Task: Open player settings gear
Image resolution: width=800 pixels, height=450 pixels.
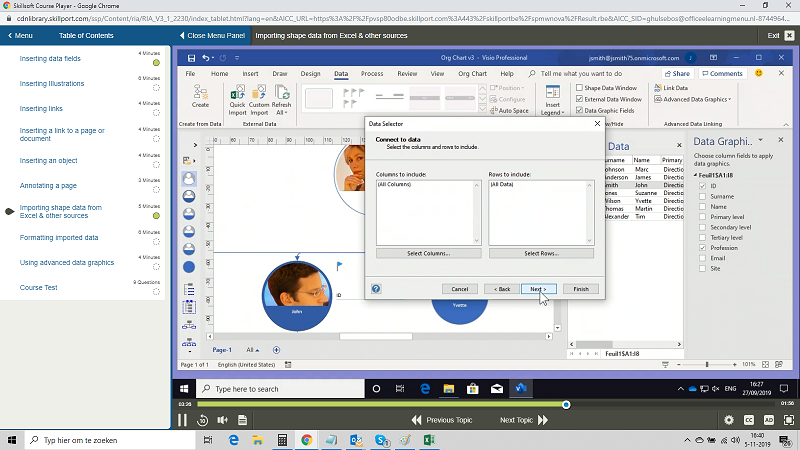Action: point(729,420)
